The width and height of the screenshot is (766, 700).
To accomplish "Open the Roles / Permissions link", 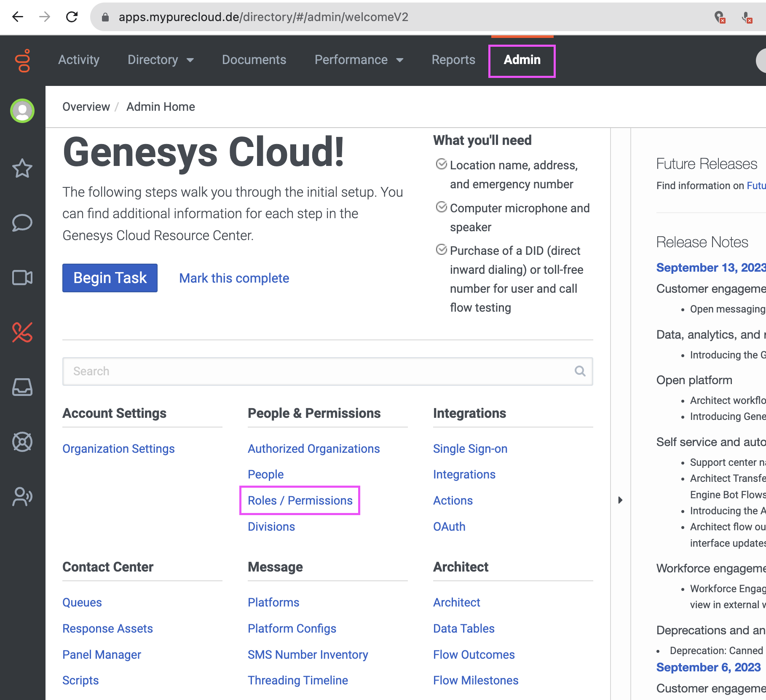I will point(300,500).
